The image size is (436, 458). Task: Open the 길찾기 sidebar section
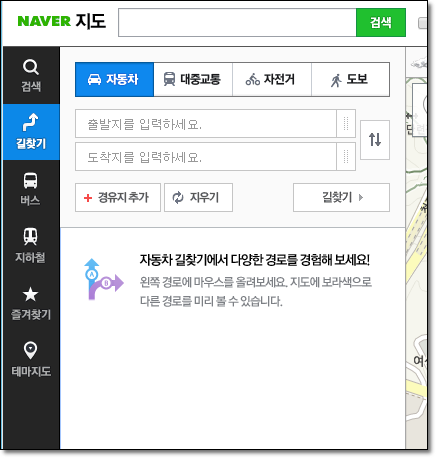(x=31, y=132)
